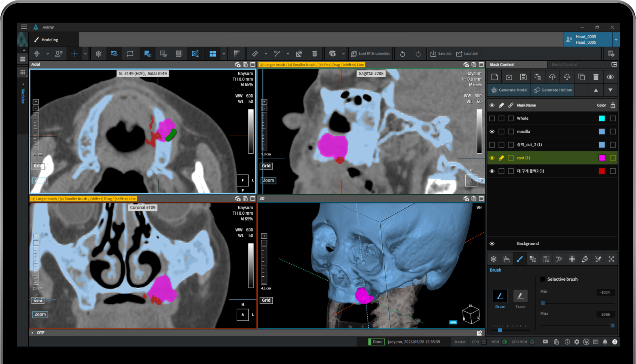636x364 pixels.
Task: Open the 3D line tool dropdown arrow
Action: [288, 53]
